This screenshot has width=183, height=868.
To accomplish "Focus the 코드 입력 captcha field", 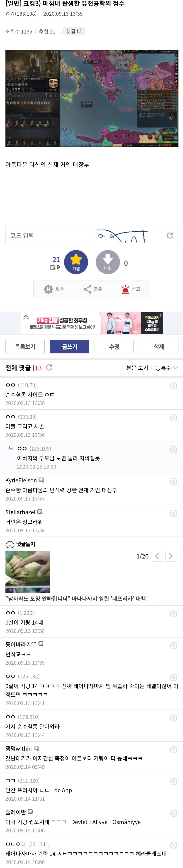I will pos(48,236).
